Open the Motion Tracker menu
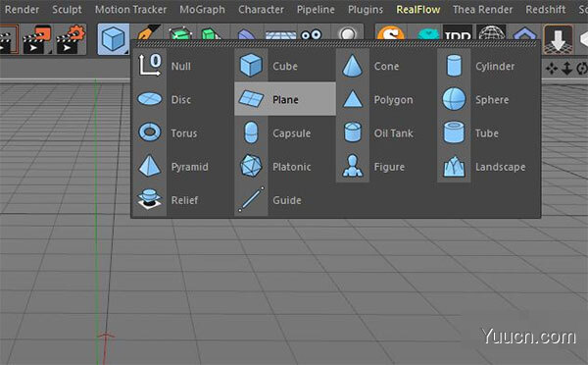The image size is (588, 365). point(130,10)
